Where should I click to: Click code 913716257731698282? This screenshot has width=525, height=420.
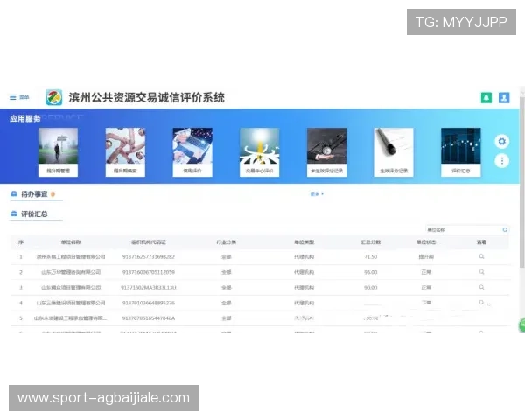point(149,257)
